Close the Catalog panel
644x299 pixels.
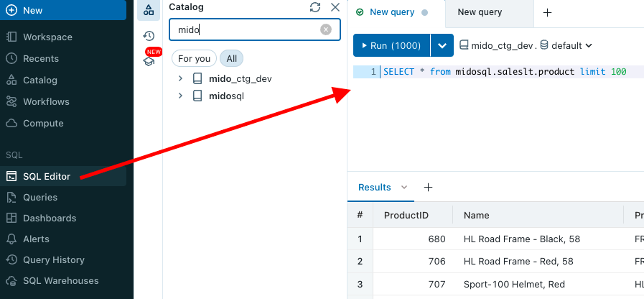click(335, 7)
